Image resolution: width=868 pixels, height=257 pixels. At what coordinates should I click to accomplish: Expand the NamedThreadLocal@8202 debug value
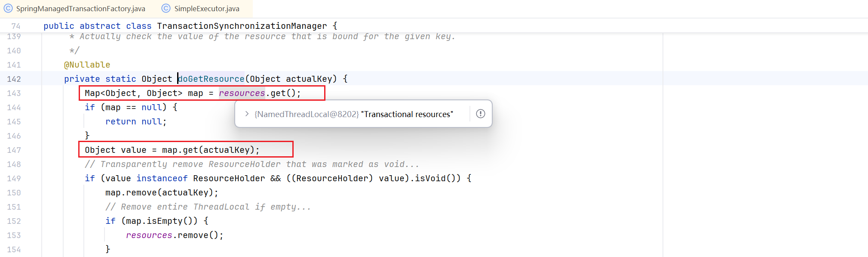[247, 114]
